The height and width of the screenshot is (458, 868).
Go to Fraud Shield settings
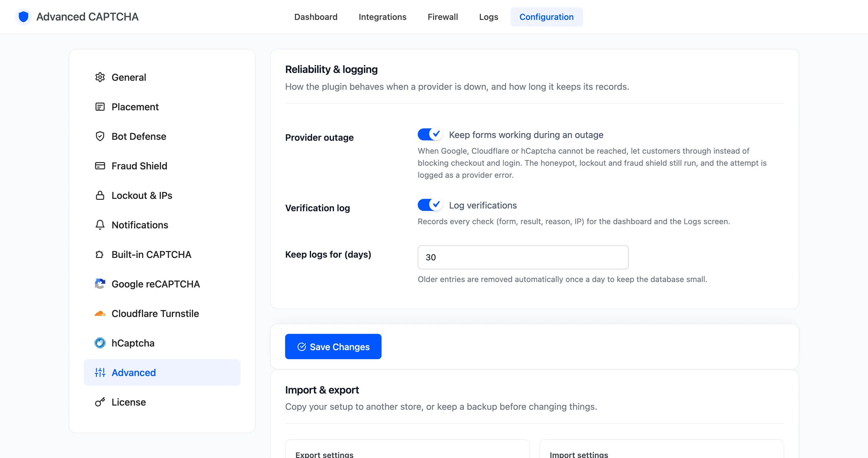pos(162,166)
